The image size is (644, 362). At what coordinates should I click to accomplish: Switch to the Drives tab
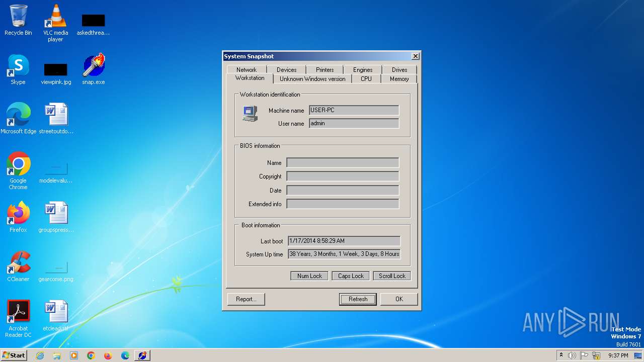pos(399,70)
